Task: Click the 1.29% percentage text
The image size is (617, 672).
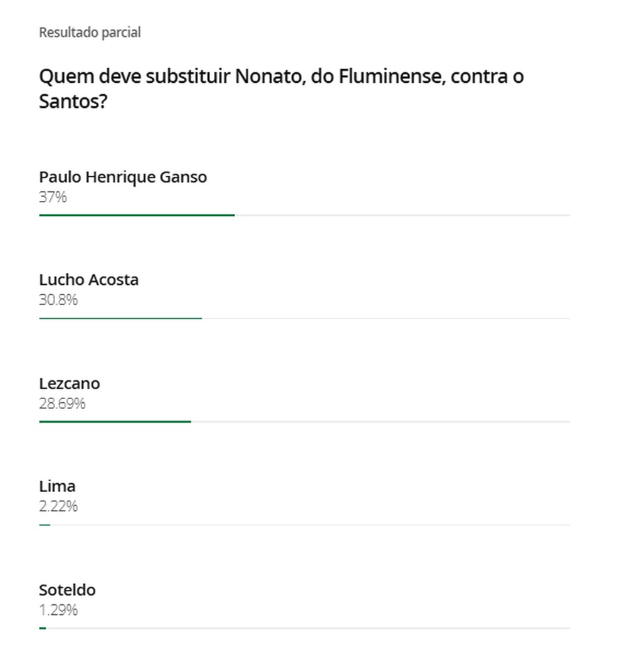Action: click(58, 610)
